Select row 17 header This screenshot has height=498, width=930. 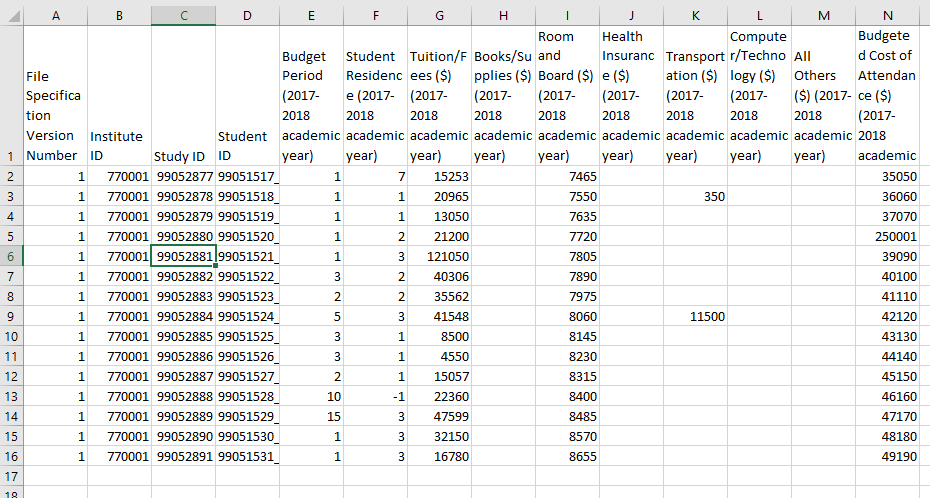pos(11,476)
